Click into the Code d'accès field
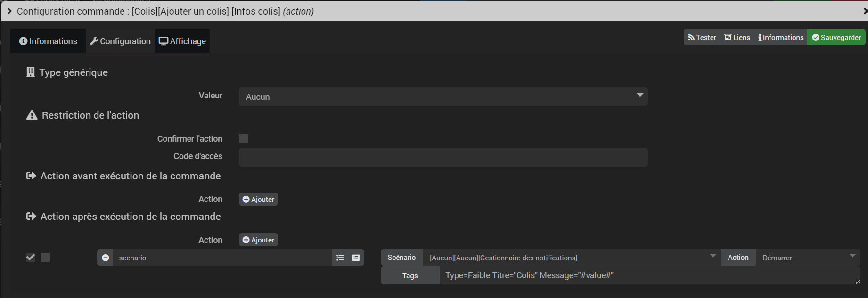This screenshot has width=868, height=298. click(x=443, y=157)
